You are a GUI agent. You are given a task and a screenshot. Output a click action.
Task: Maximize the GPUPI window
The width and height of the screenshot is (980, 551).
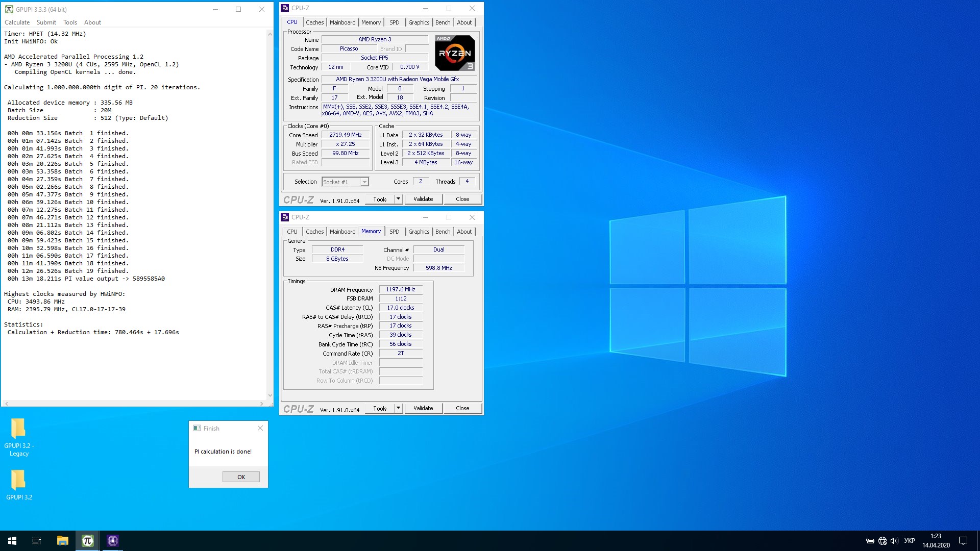(x=238, y=9)
